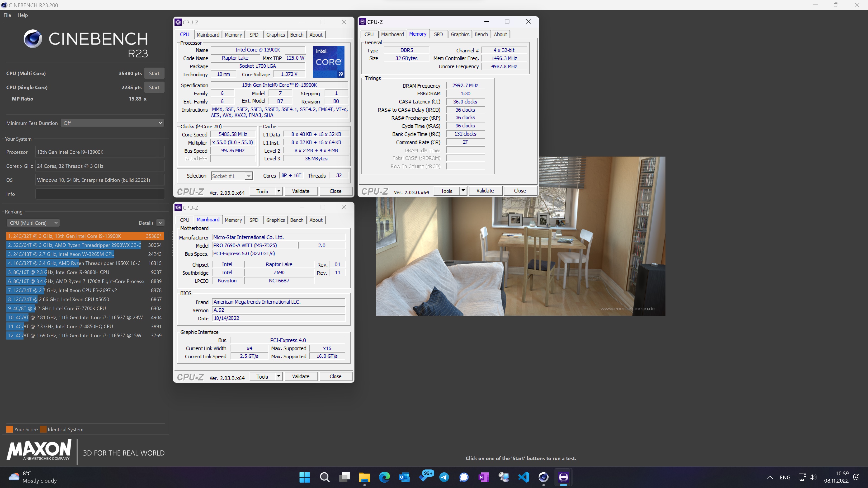Screen dimensions: 868x488
Task: Open Microsoft Edge from the taskbar
Action: tap(384, 477)
